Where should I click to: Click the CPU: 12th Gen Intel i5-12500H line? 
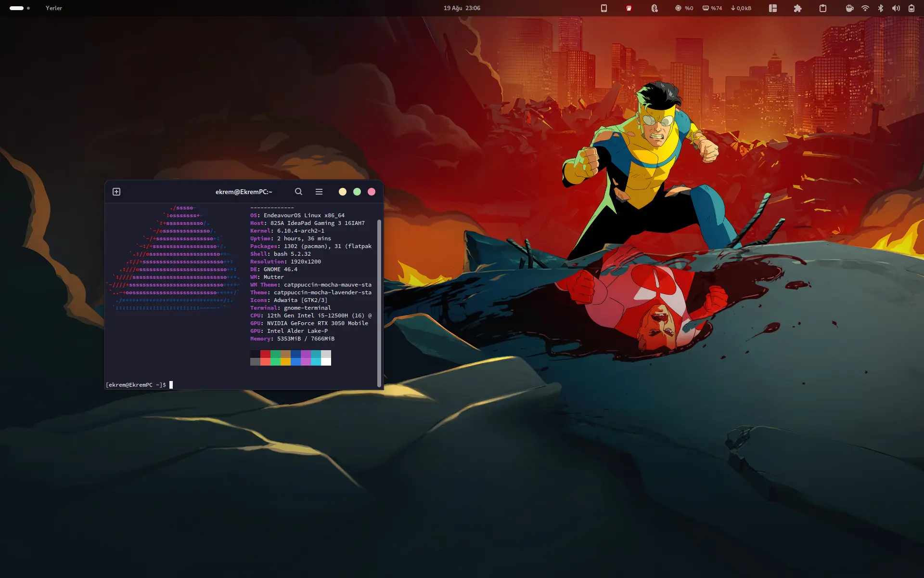click(311, 315)
